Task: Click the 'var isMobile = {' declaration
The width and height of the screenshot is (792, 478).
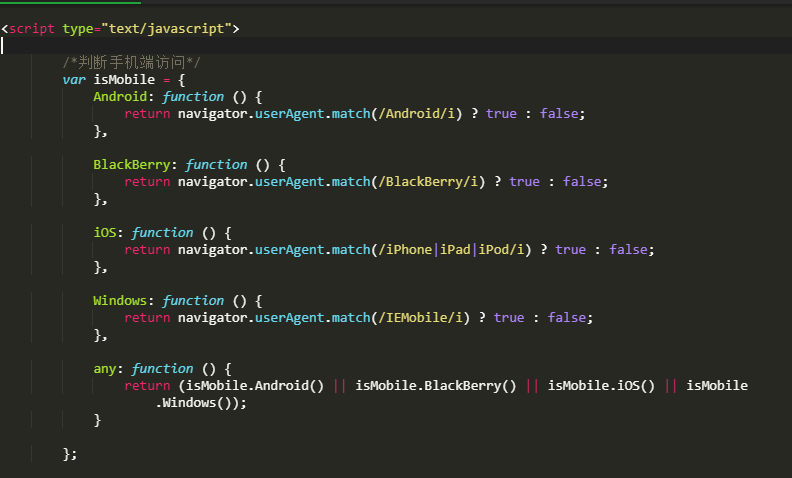Action: [124, 80]
